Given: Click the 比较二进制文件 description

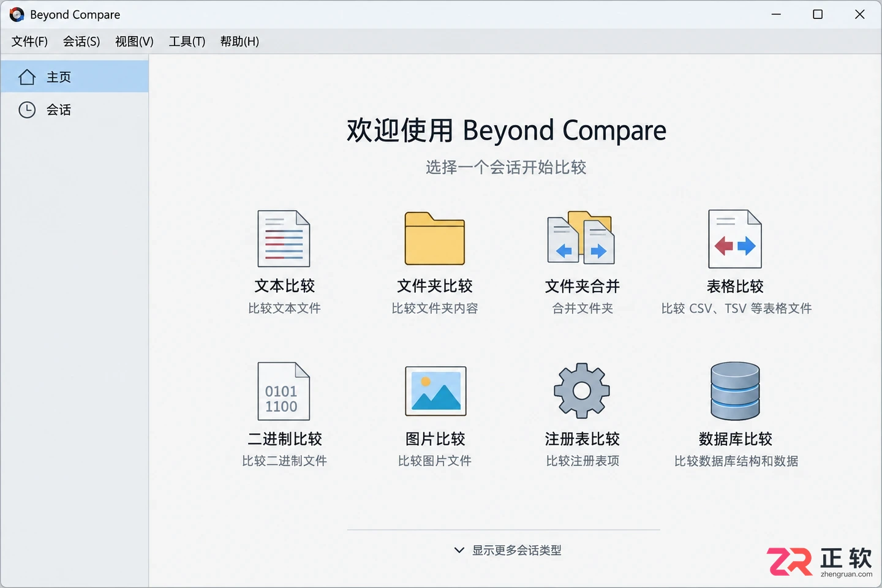Looking at the screenshot, I should (285, 461).
